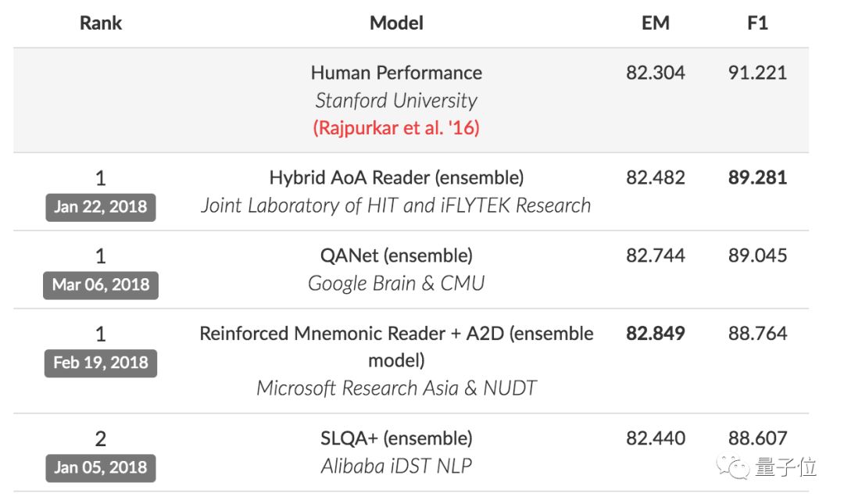Open the Rajpurkar et al. '16 link

click(x=396, y=128)
